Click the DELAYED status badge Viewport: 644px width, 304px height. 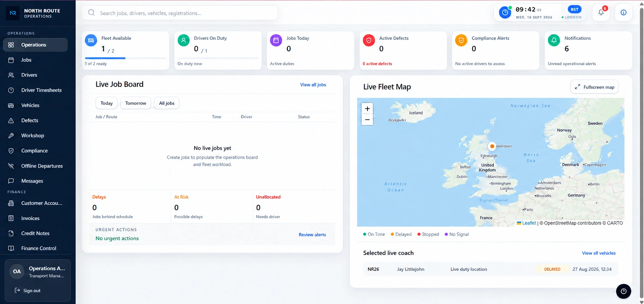(x=552, y=269)
